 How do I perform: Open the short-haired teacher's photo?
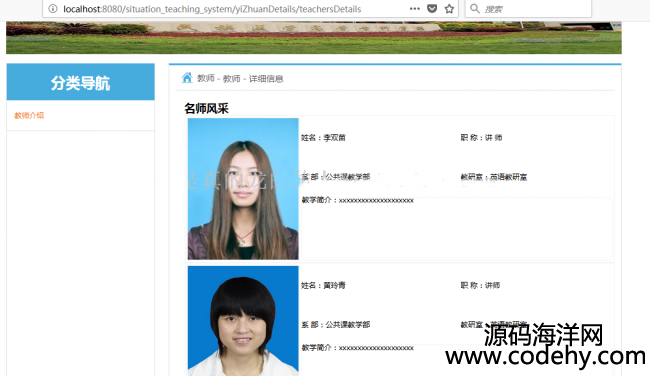243,321
